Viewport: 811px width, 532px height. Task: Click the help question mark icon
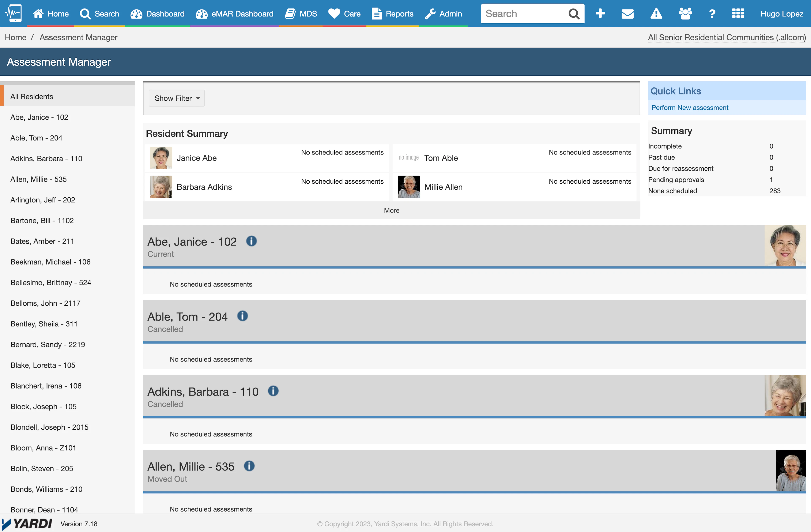(x=712, y=14)
